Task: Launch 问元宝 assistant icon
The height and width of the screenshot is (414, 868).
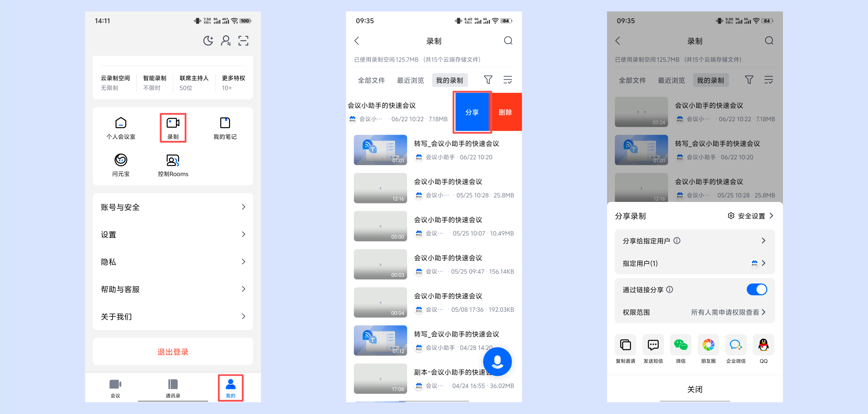Action: 121,165
